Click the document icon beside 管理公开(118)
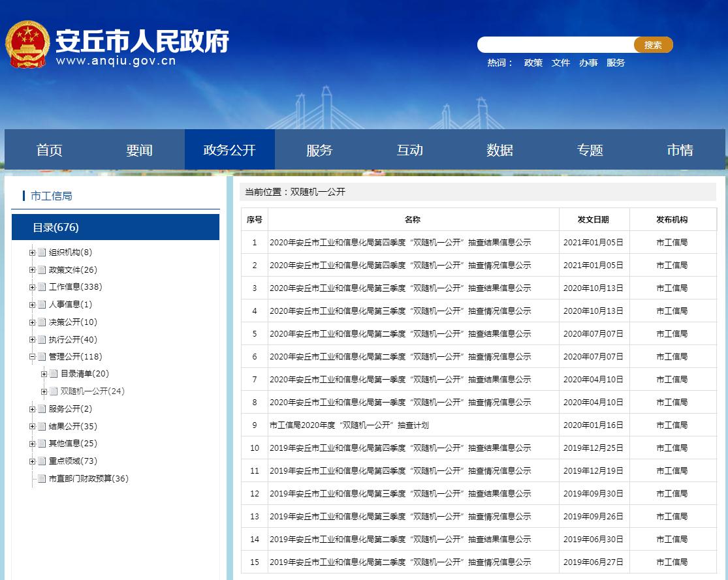This screenshot has width=728, height=580. 42,357
